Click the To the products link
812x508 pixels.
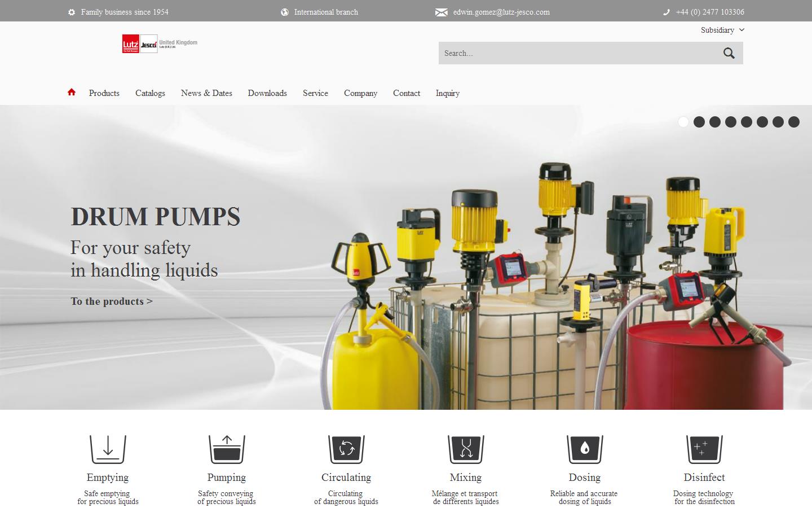[111, 301]
